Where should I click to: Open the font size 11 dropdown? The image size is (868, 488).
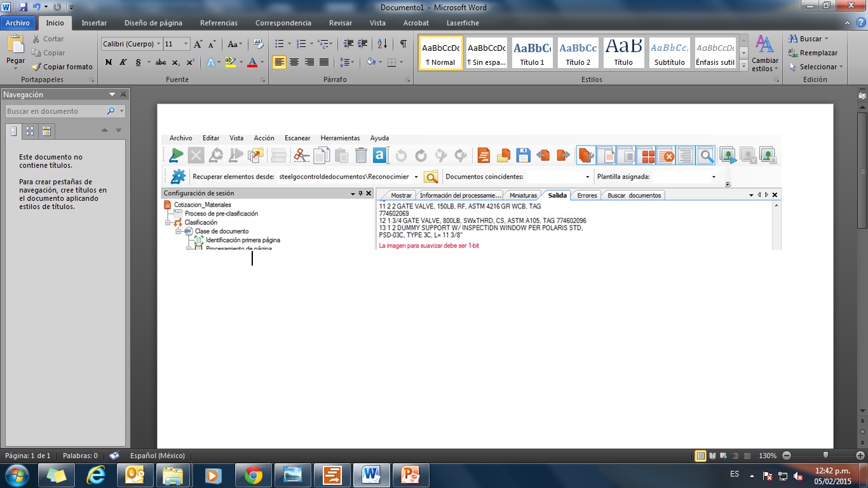(x=186, y=44)
